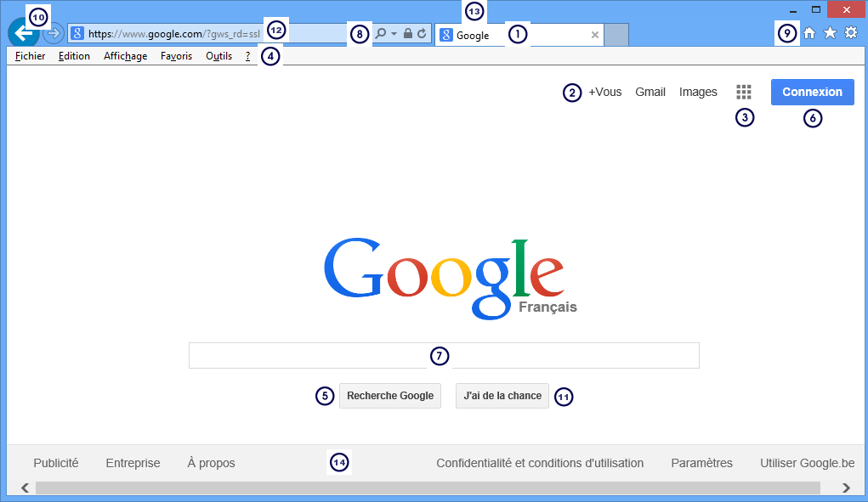Image resolution: width=868 pixels, height=502 pixels.
Task: Open the Fichier menu
Action: coord(30,56)
